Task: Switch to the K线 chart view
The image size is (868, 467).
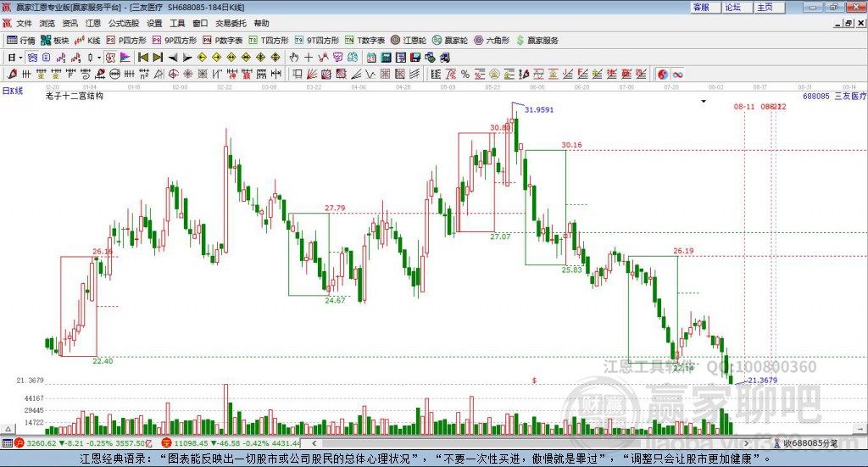Action: (x=87, y=41)
